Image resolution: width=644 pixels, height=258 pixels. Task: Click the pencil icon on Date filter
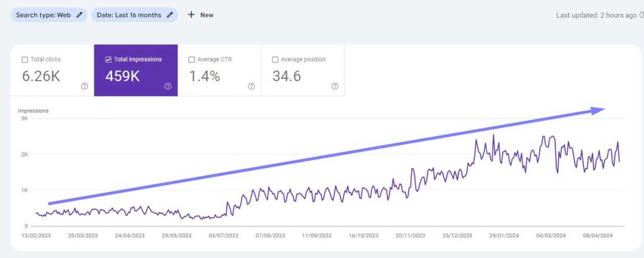170,15
